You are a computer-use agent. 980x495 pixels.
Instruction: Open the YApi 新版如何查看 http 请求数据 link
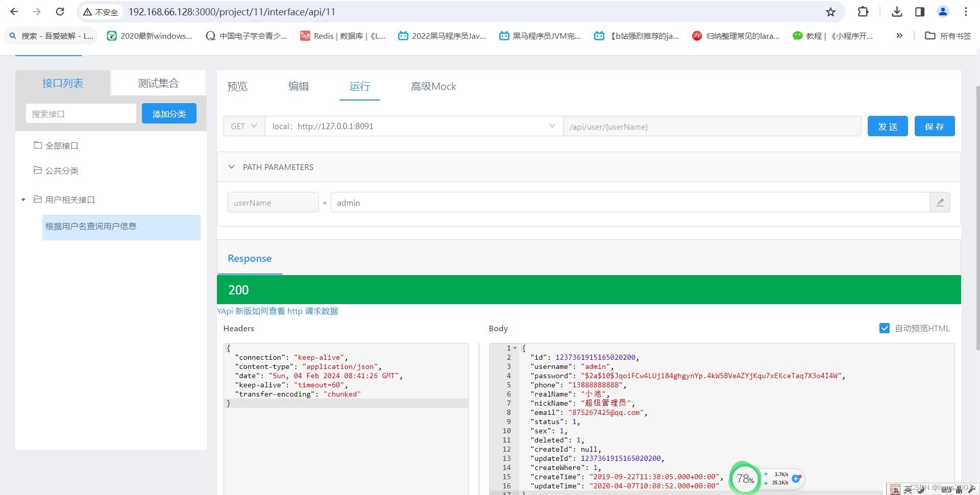pyautogui.click(x=278, y=311)
